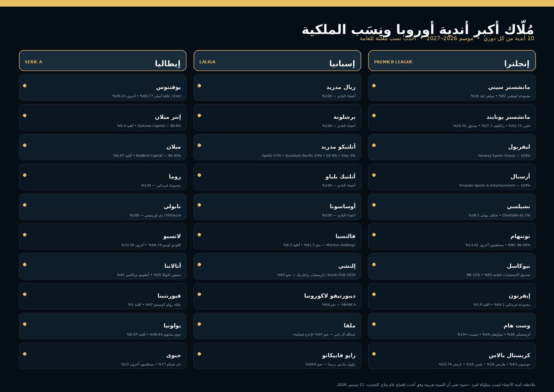Open the مانشستر سيتي club card
Image resolution: width=554 pixels, height=392 pixels.
(452, 87)
